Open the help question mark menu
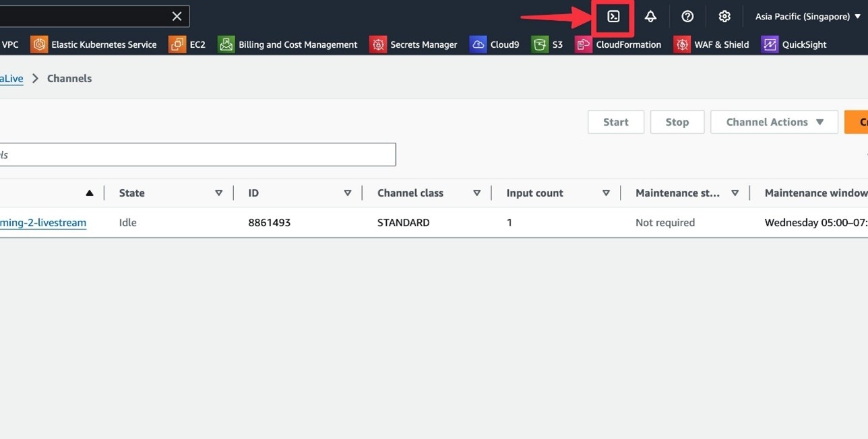 point(687,17)
